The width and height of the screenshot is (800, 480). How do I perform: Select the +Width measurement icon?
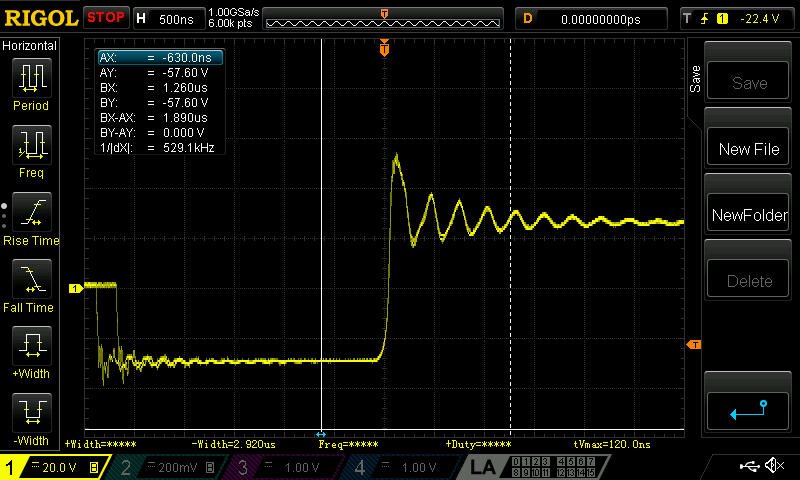[32, 345]
